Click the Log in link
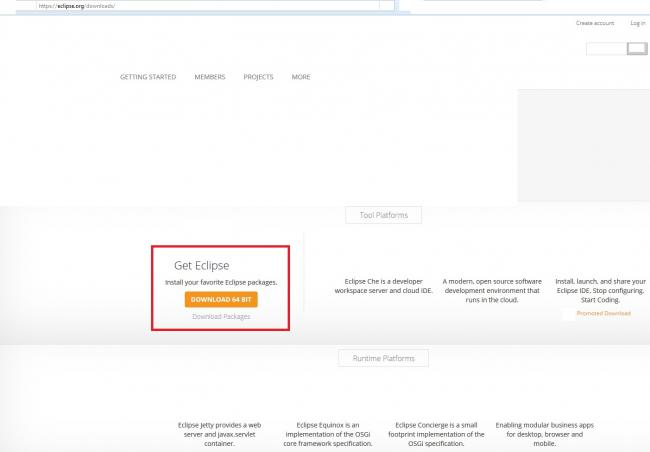 point(638,23)
